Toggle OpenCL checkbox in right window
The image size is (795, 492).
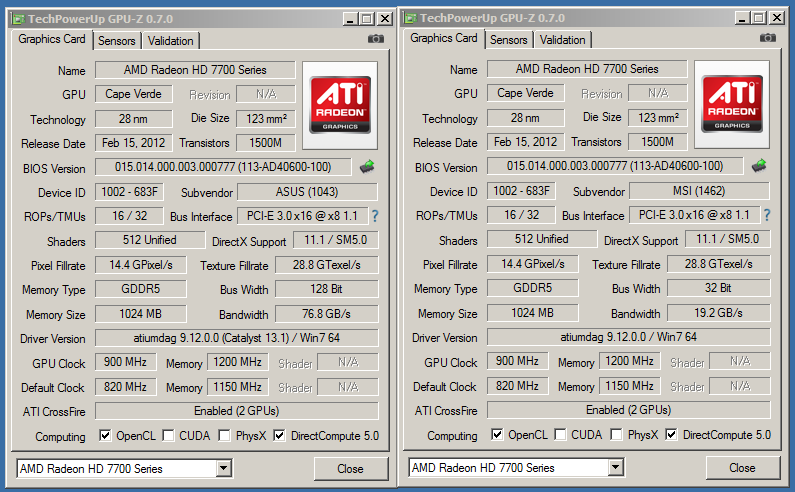[x=497, y=434]
